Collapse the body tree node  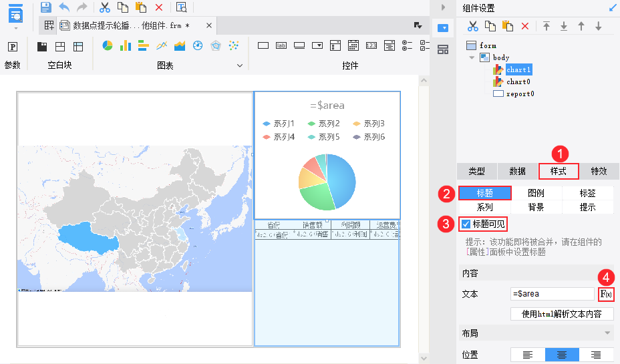[472, 57]
